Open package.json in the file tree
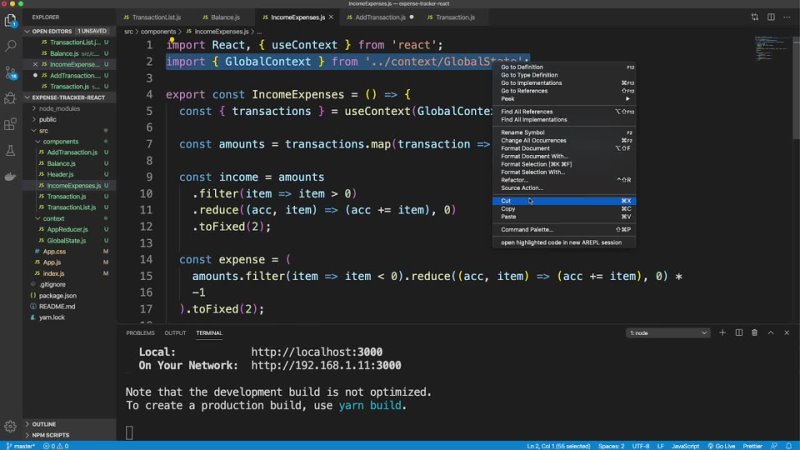This screenshot has width=800, height=450. pos(58,295)
